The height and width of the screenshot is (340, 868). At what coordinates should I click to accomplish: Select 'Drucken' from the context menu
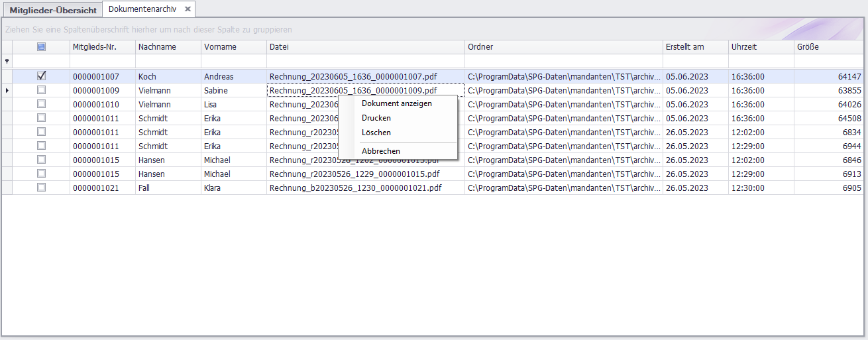pos(376,118)
